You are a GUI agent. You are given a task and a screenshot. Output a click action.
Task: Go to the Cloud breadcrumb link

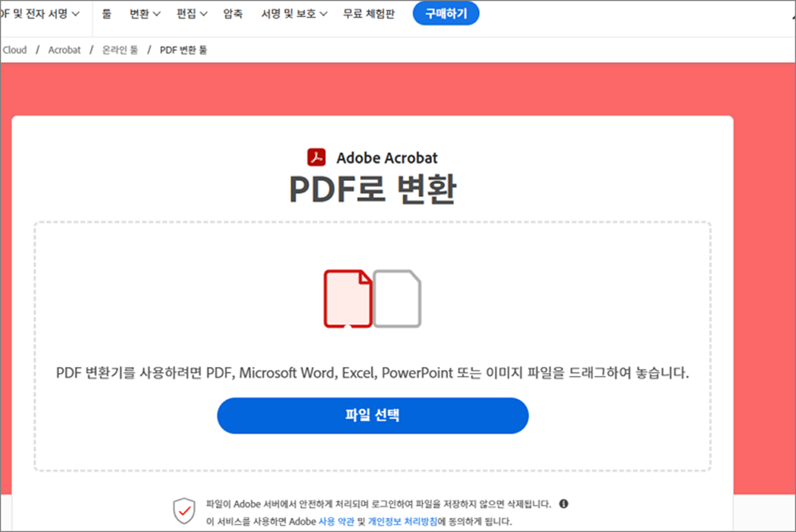(x=14, y=50)
